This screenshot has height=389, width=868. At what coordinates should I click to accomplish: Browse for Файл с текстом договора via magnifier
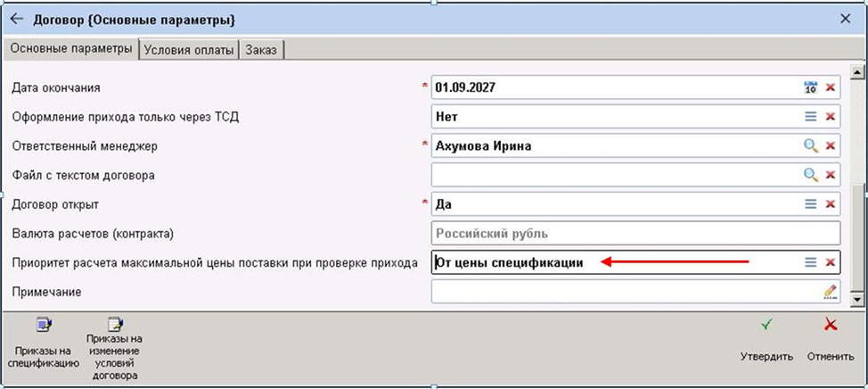[810, 175]
